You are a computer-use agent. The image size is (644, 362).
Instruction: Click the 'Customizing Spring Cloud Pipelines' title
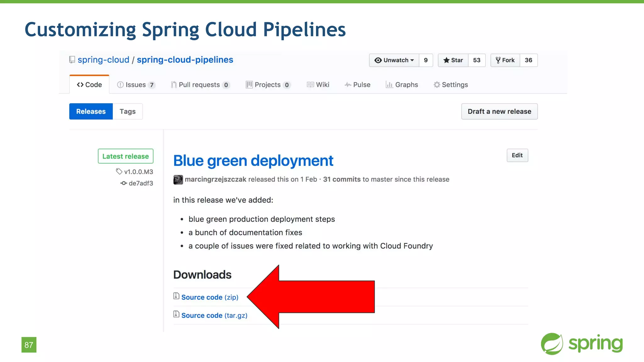[x=185, y=30]
